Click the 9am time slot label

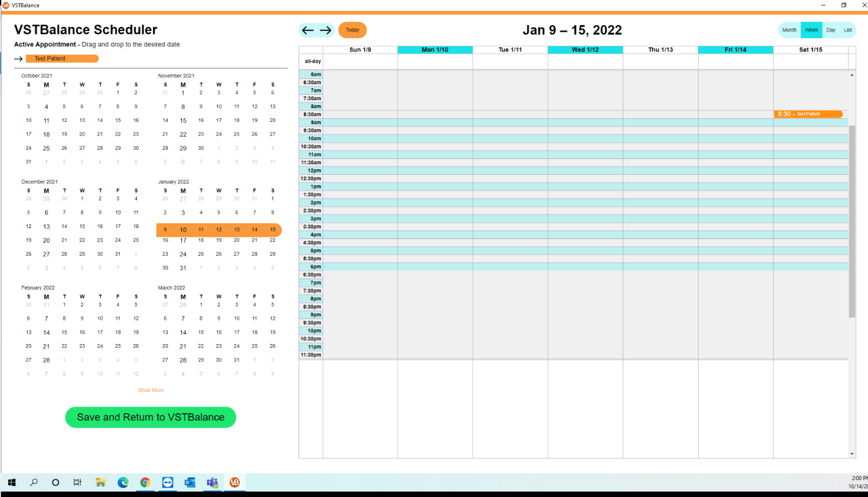(x=315, y=122)
